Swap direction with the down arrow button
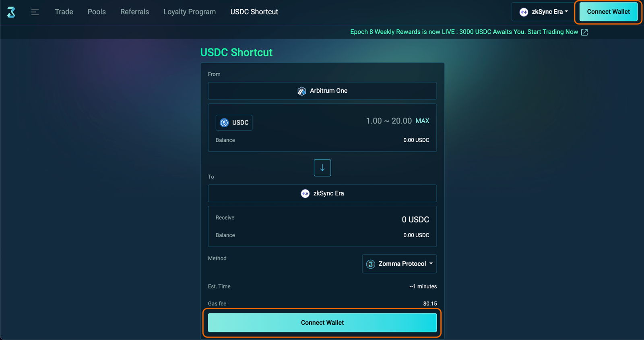Image resolution: width=644 pixels, height=340 pixels. pos(322,168)
